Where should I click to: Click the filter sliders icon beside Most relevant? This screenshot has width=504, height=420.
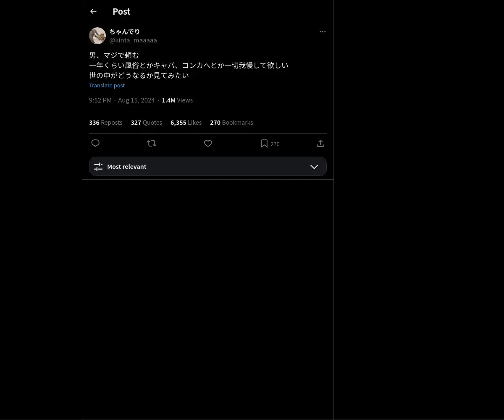(x=98, y=167)
